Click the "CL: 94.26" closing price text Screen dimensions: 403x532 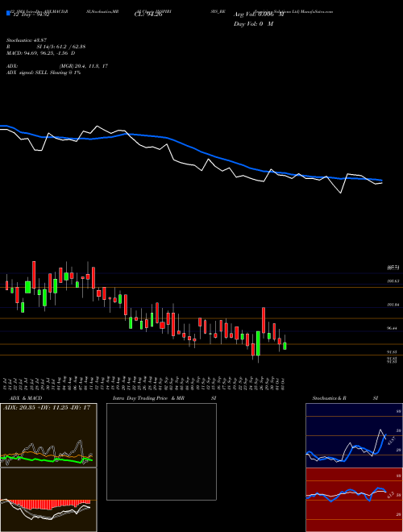point(147,15)
